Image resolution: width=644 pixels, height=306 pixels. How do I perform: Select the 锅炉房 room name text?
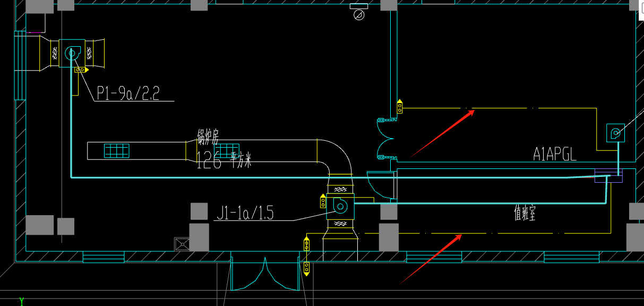(208, 137)
